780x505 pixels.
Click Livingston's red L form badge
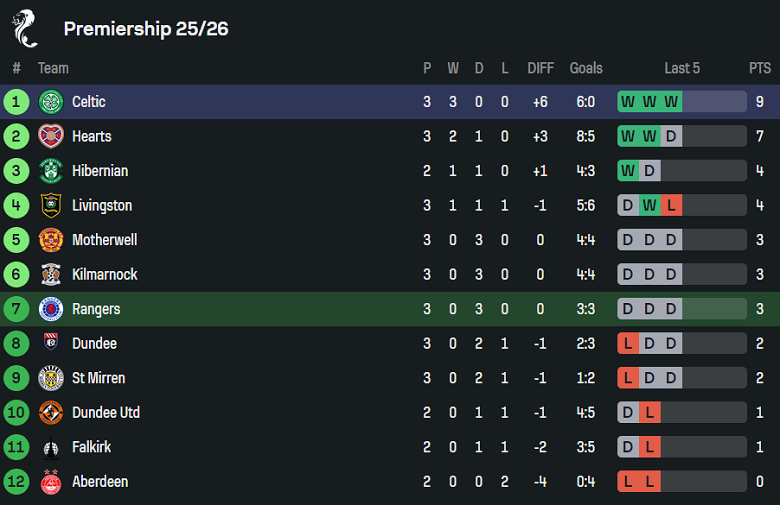click(x=671, y=206)
